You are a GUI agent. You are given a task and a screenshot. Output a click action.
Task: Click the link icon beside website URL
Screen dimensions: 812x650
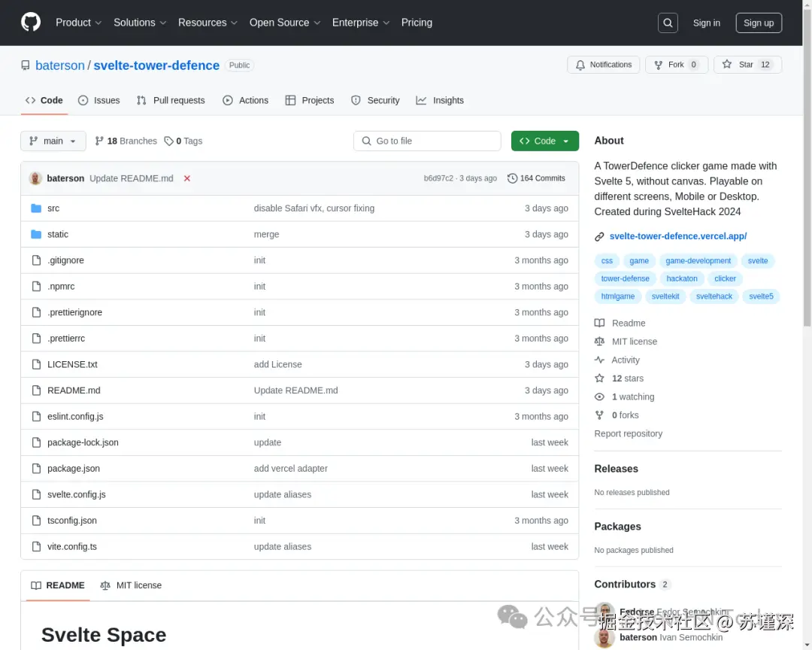tap(599, 236)
